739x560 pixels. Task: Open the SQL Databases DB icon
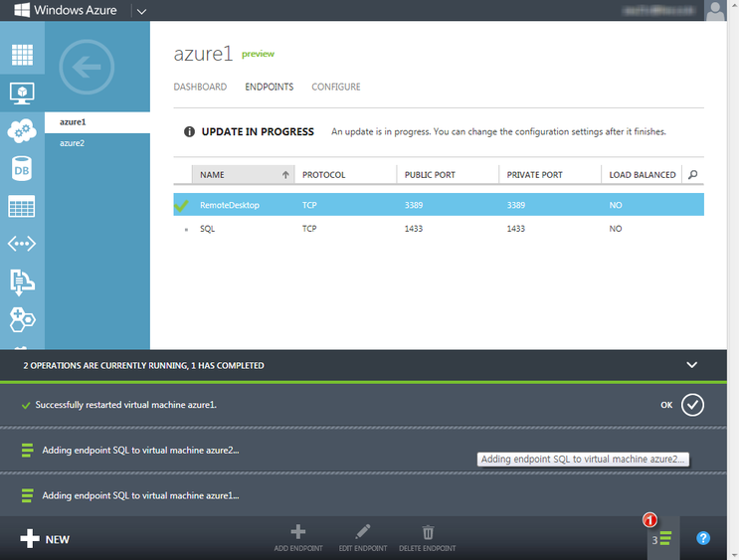22,169
